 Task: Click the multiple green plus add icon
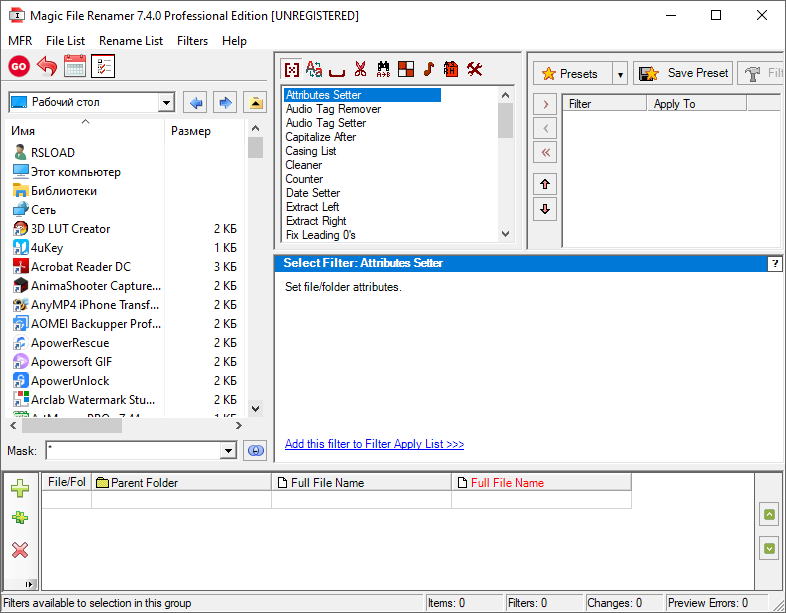click(x=20, y=518)
